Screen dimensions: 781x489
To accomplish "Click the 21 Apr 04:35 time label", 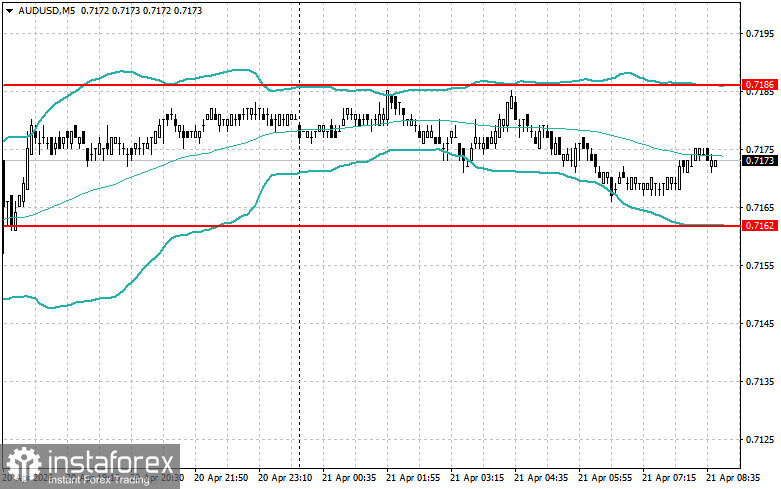I will pos(541,478).
